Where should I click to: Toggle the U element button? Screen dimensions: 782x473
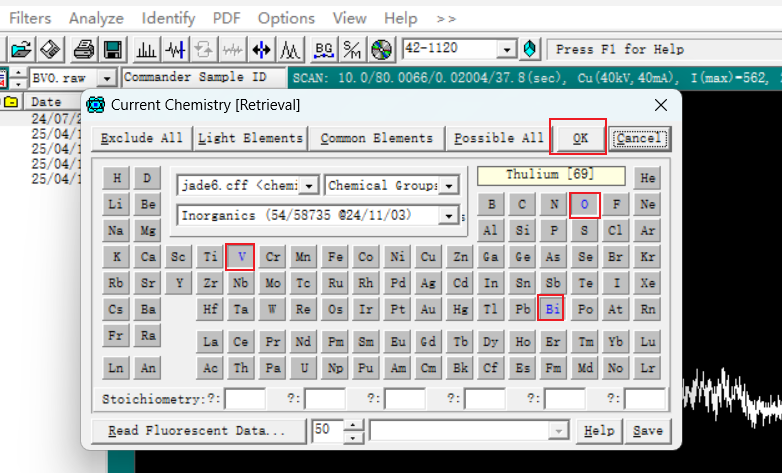pos(304,368)
